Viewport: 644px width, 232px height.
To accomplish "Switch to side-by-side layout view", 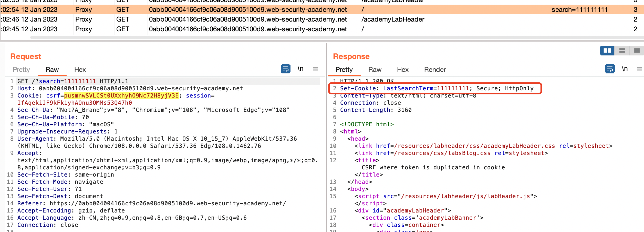I will coord(607,51).
